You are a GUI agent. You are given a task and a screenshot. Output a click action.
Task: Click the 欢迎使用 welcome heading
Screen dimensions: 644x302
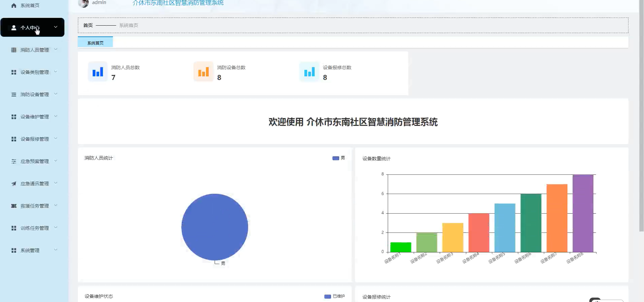point(353,122)
